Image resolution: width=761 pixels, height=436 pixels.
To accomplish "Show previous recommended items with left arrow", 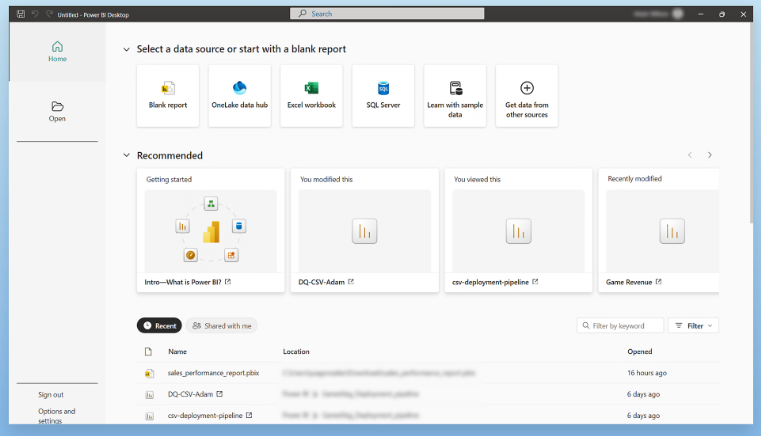I will [x=690, y=155].
